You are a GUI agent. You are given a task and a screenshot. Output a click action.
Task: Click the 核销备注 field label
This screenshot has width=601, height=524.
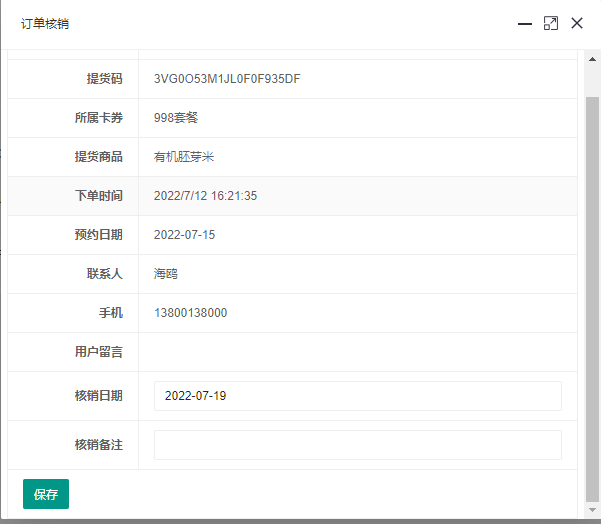click(x=98, y=445)
